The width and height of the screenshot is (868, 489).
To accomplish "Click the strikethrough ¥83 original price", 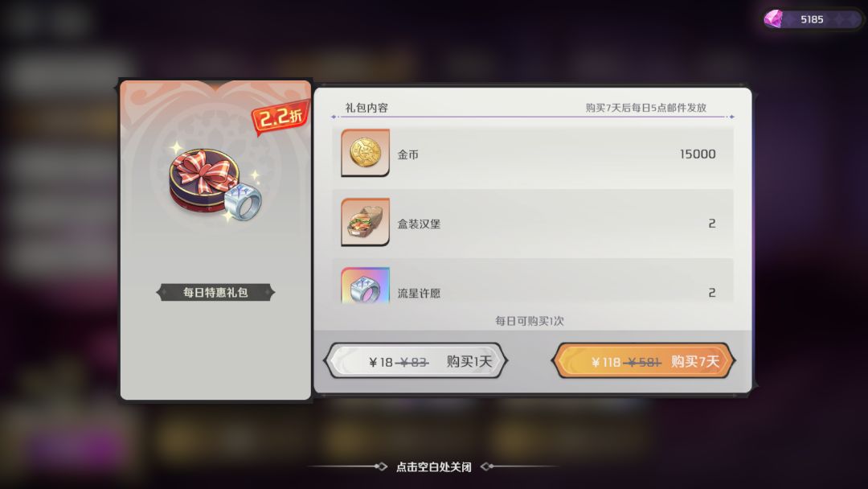I will pos(413,362).
